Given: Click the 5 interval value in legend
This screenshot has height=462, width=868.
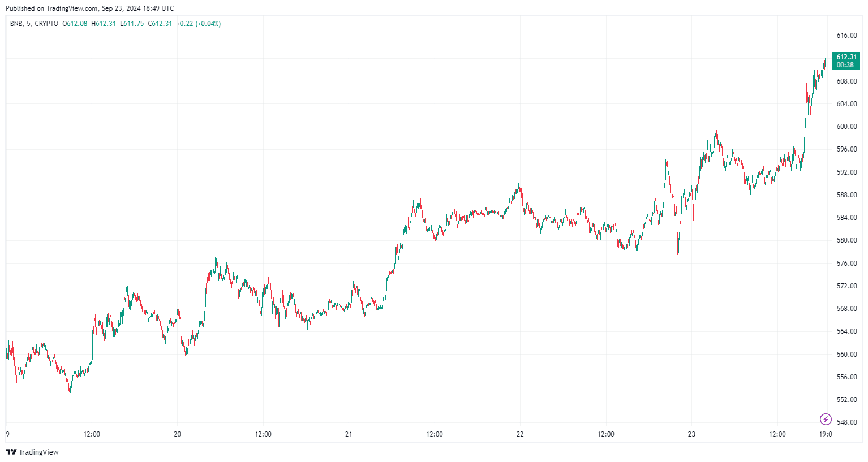Looking at the screenshot, I should [x=28, y=24].
